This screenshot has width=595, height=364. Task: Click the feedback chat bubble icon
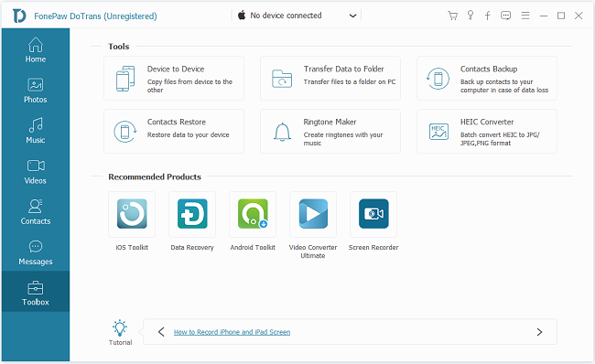pos(505,16)
